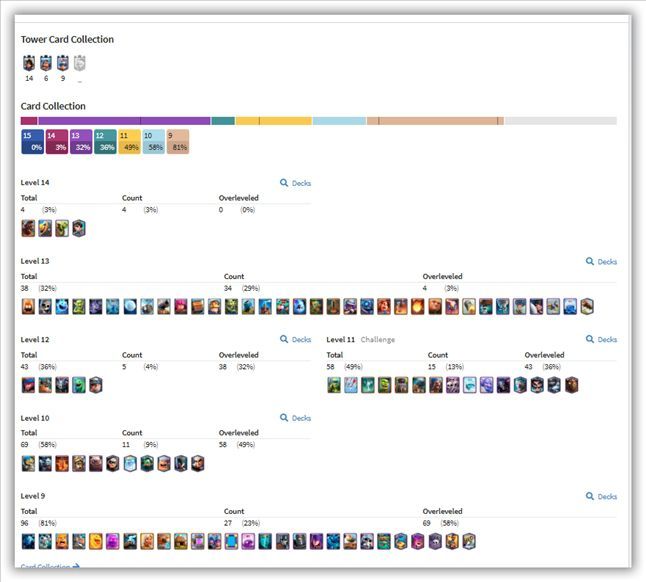Viewport: 646px width, 582px height.
Task: Click the last hexagonal card in Level 9
Action: coord(469,542)
